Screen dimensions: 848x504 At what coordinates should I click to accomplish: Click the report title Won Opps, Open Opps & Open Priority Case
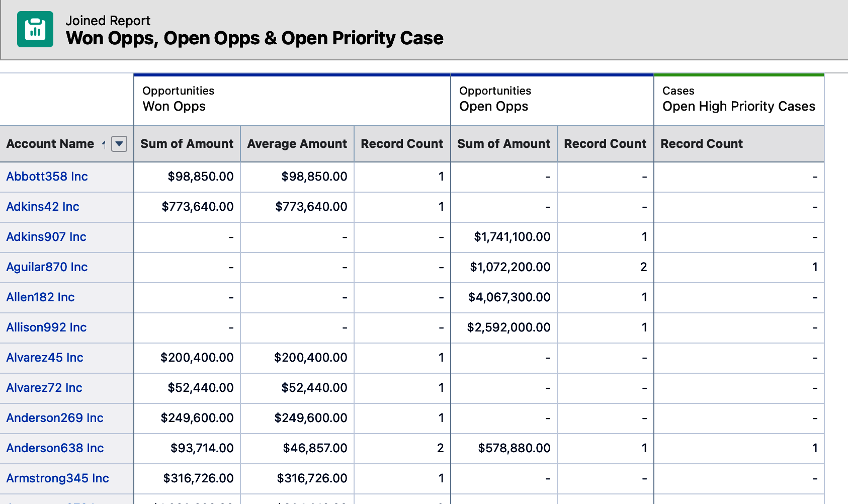(x=255, y=38)
